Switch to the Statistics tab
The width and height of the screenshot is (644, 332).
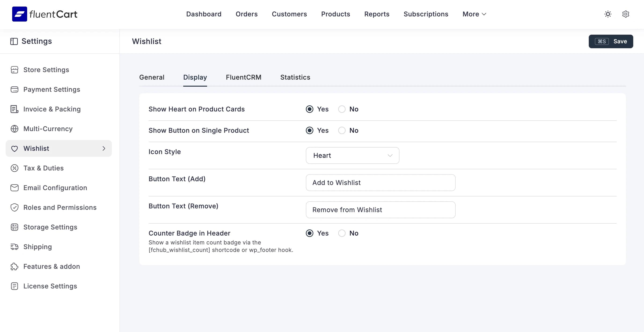pos(295,77)
